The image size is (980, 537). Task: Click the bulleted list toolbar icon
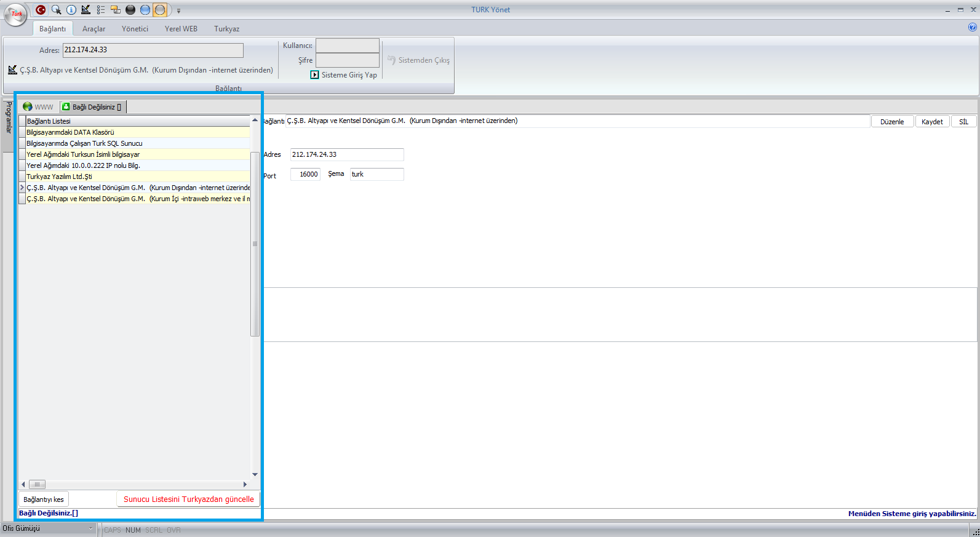(x=100, y=10)
